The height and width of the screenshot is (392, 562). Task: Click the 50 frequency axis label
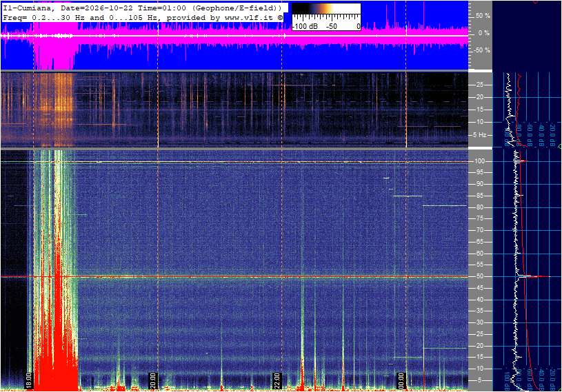click(479, 276)
